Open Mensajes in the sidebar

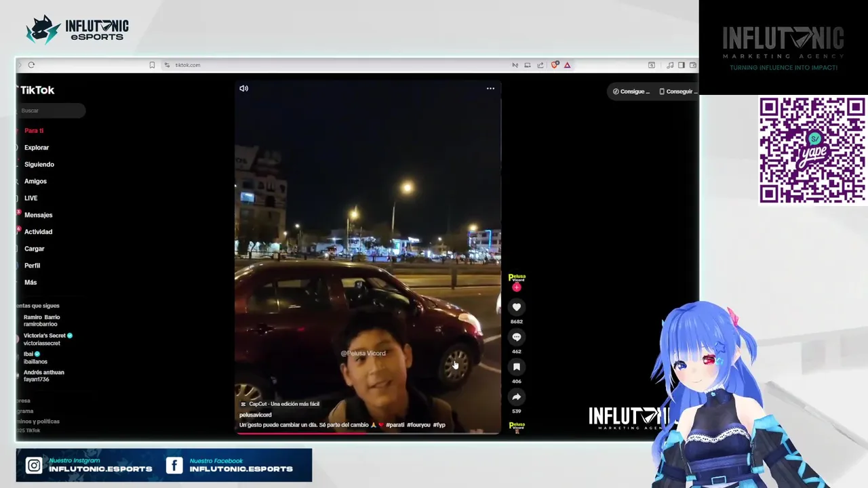coord(38,215)
